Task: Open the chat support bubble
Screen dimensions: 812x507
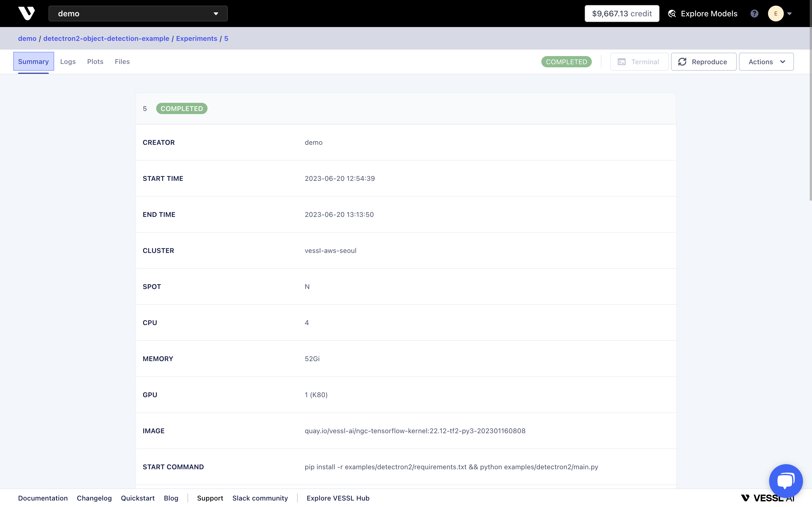Action: pyautogui.click(x=785, y=481)
